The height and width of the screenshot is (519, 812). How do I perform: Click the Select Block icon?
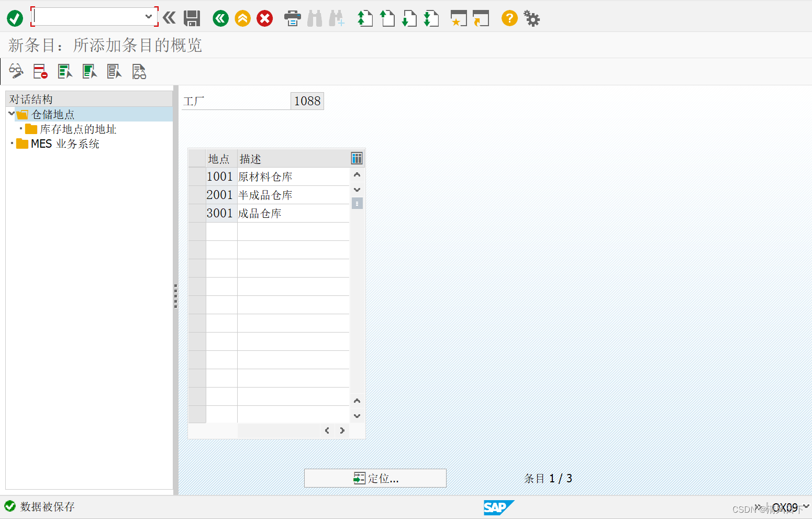[x=90, y=71]
